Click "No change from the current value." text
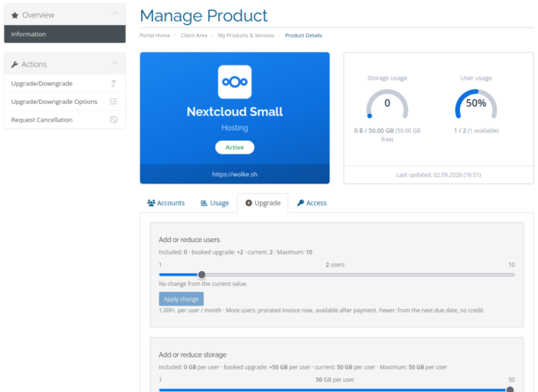 click(203, 284)
